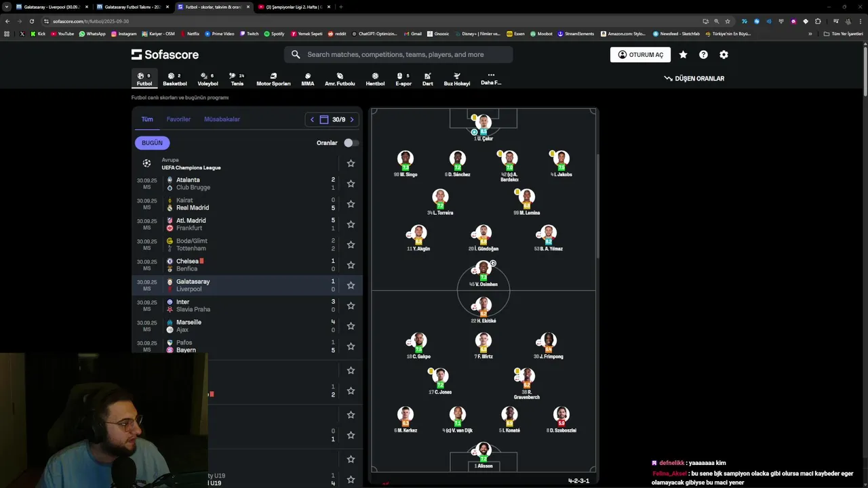Viewport: 868px width, 488px height.
Task: Favorite the Kairat vs Real Madrid match
Action: pos(351,204)
